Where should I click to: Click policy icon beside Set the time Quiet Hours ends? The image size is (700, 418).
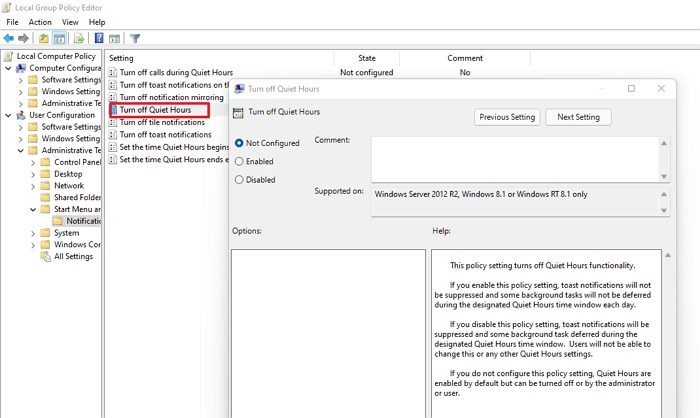tap(113, 159)
